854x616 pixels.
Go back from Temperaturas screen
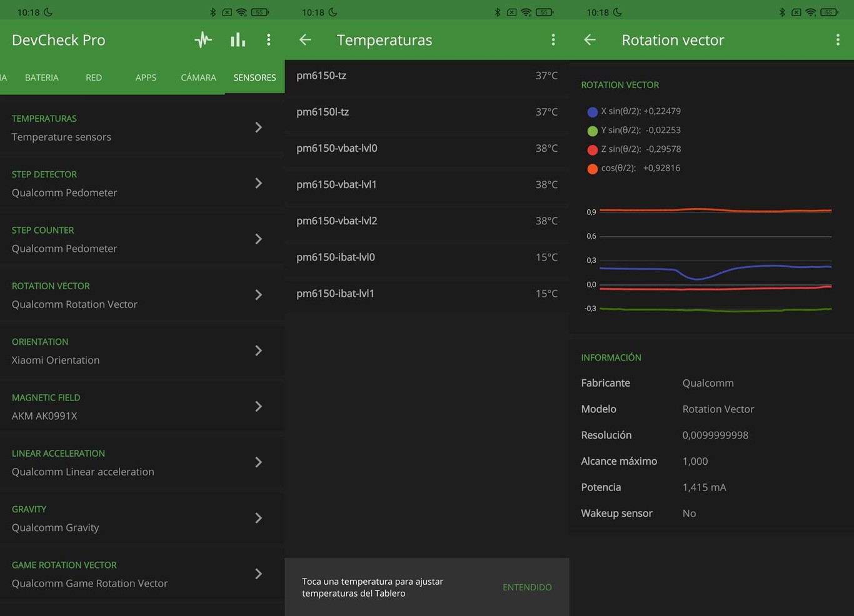point(305,40)
